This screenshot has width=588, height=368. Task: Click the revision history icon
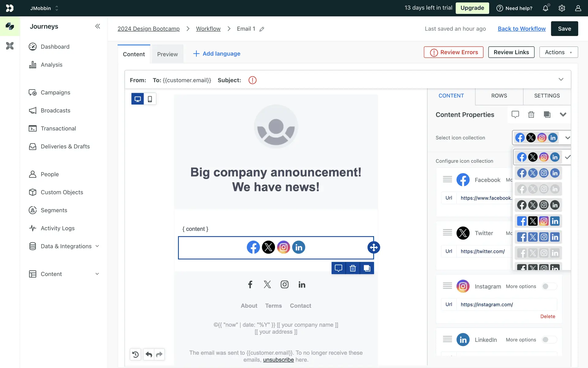135,355
